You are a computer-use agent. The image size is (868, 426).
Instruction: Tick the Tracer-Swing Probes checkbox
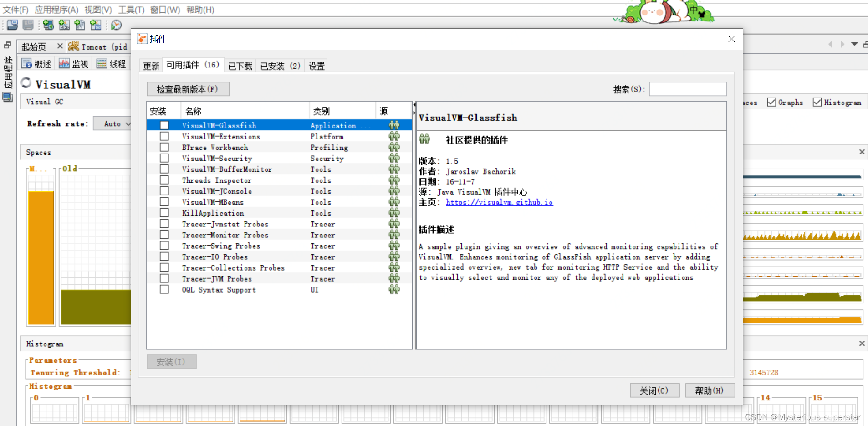[164, 246]
